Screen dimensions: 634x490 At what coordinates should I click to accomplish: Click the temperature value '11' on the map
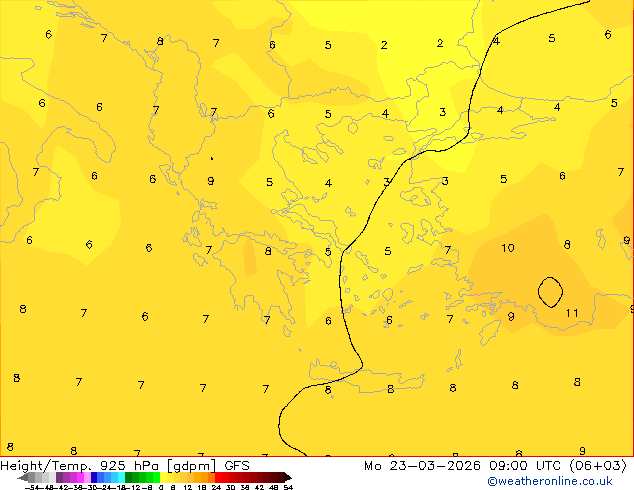pyautogui.click(x=572, y=313)
